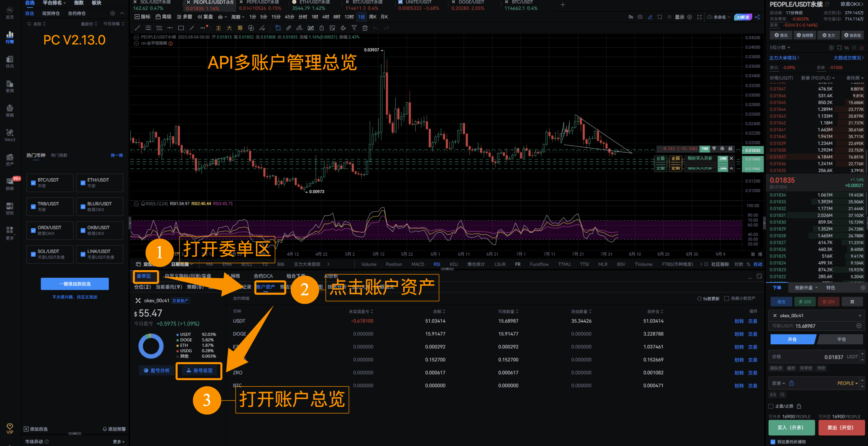Open order book settings hexagon icon

pyautogui.click(x=831, y=48)
